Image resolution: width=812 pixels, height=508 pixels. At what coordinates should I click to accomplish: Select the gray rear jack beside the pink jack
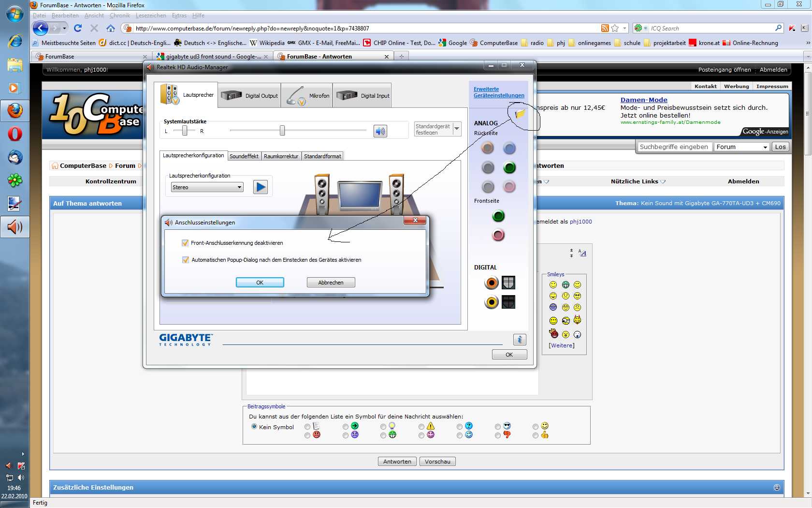coord(488,186)
